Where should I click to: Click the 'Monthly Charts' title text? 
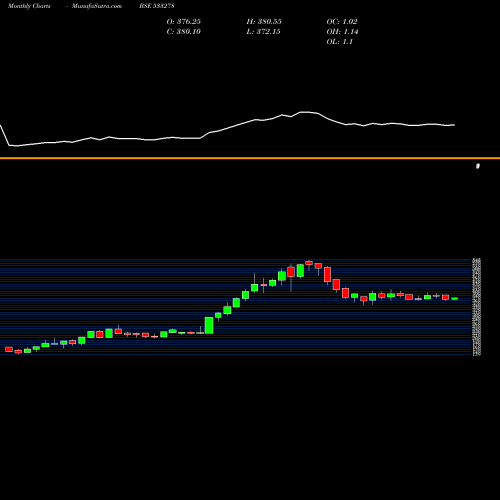click(29, 6)
